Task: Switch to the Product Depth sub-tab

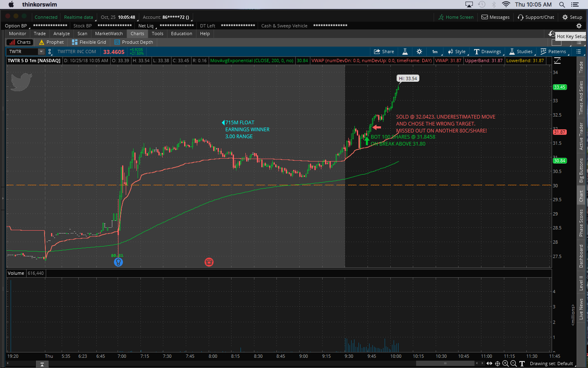Action: coord(134,42)
